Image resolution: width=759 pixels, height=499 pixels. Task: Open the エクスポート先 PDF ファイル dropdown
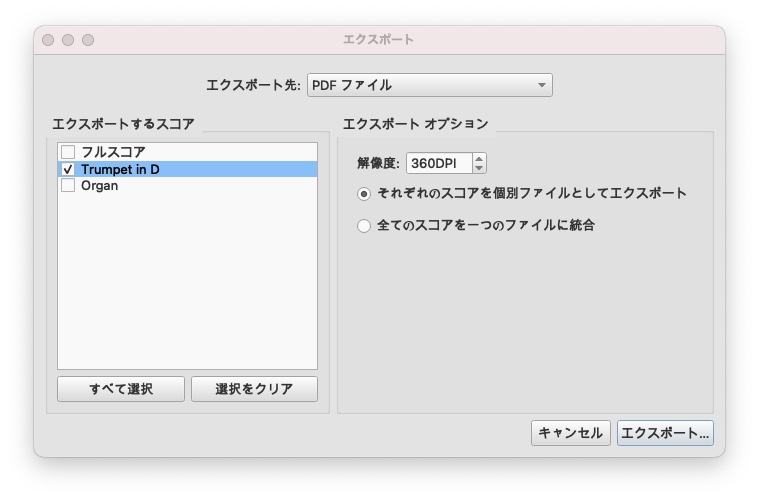click(429, 86)
